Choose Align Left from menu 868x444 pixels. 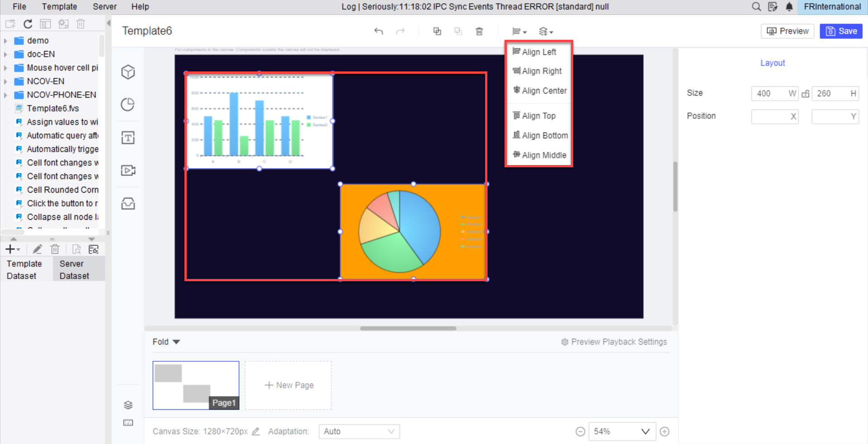tap(539, 52)
